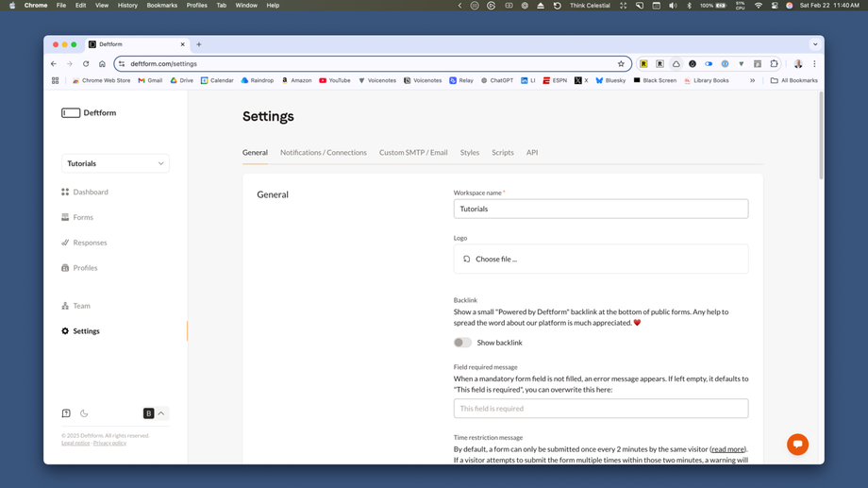Open Responses in the sidebar
The image size is (868, 488).
coord(84,243)
